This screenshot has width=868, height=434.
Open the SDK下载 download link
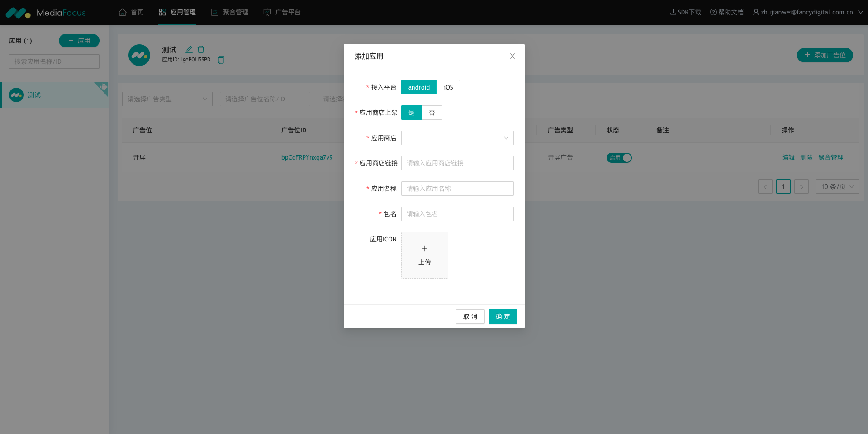(685, 12)
